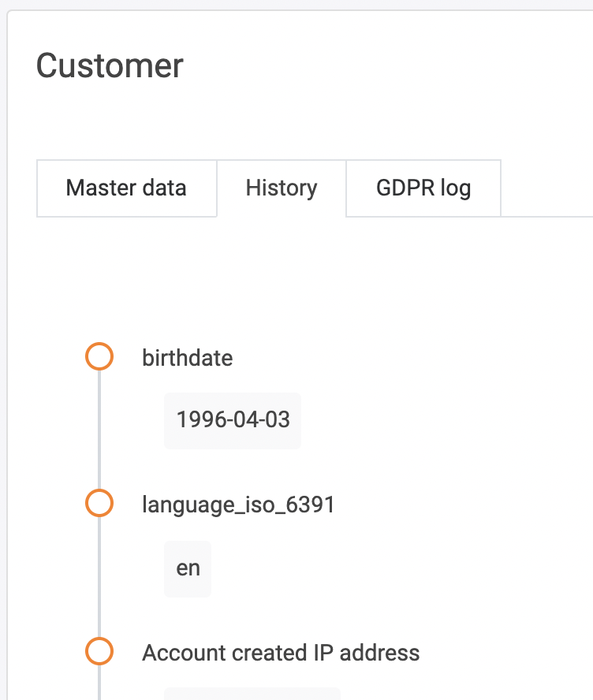
Task: Select the 'en' language value box
Action: click(x=188, y=568)
